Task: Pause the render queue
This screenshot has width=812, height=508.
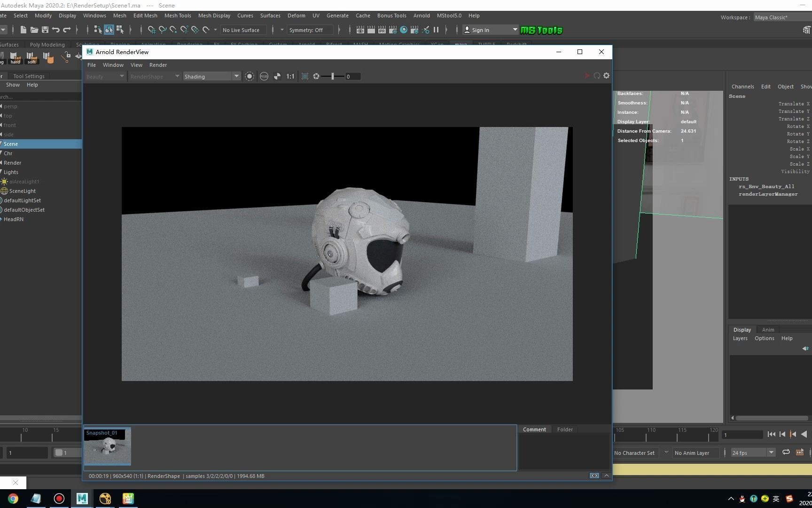Action: click(436, 30)
